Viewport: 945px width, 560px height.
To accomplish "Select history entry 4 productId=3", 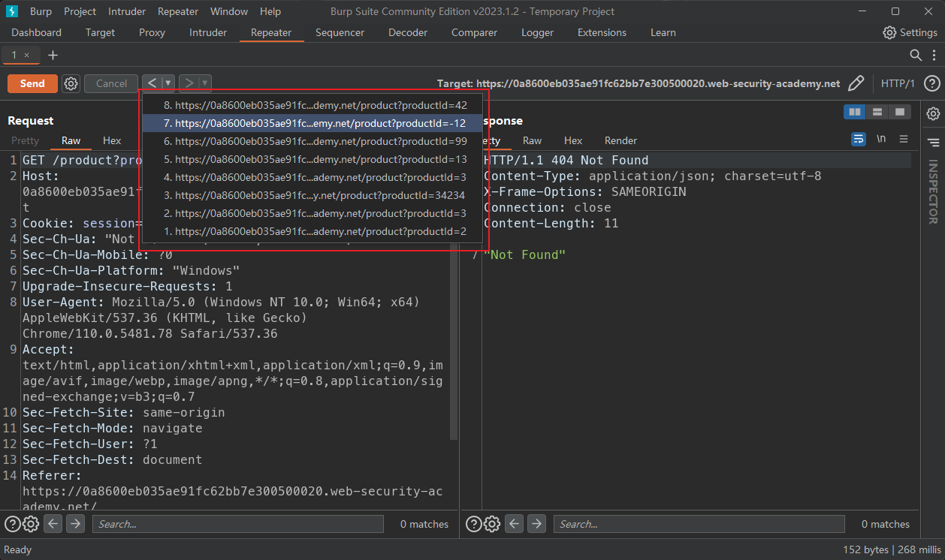I will point(312,177).
